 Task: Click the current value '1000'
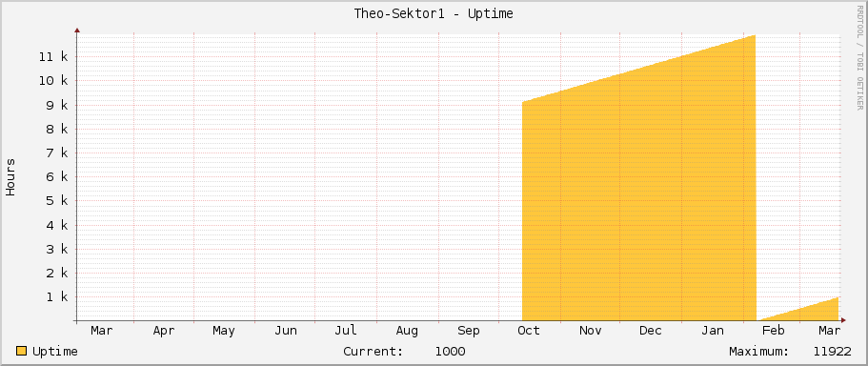tap(450, 352)
